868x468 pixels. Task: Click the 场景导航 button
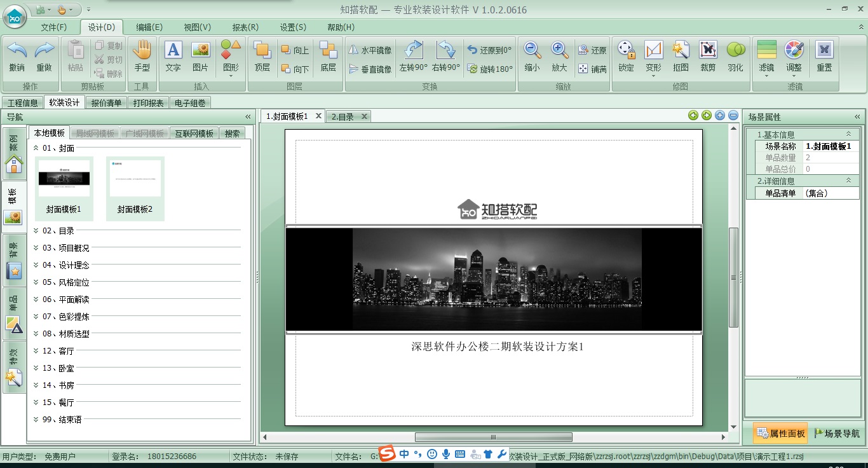click(837, 434)
